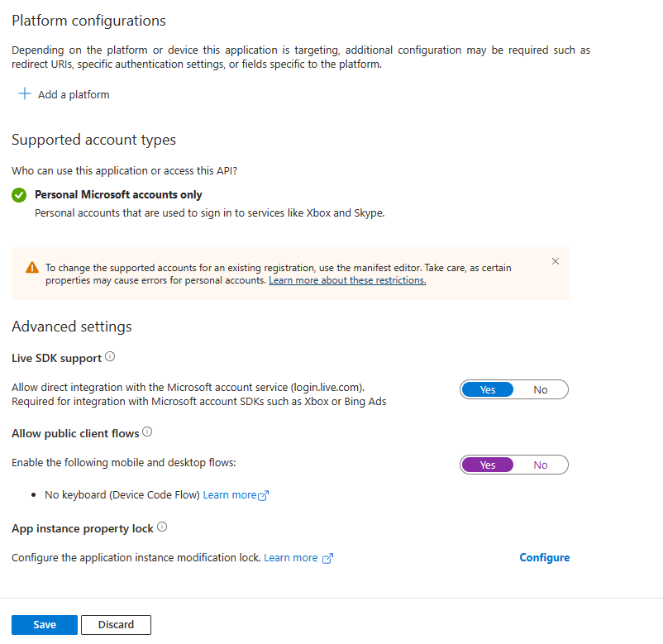This screenshot has width=663, height=644.
Task: Click the info icon beside Allow public client flows
Action: [147, 432]
